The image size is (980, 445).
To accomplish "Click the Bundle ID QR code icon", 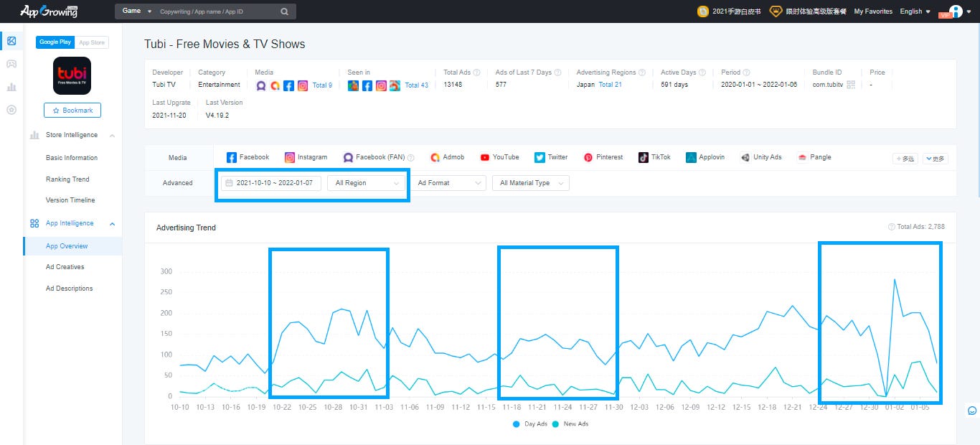I will click(851, 85).
